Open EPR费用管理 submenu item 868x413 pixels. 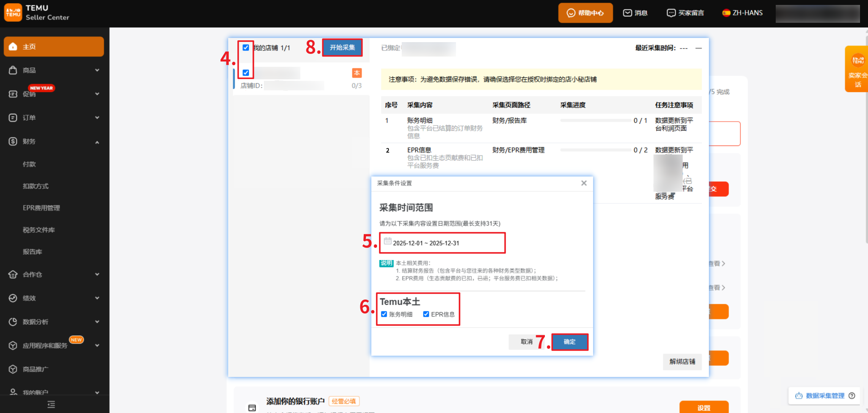41,208
